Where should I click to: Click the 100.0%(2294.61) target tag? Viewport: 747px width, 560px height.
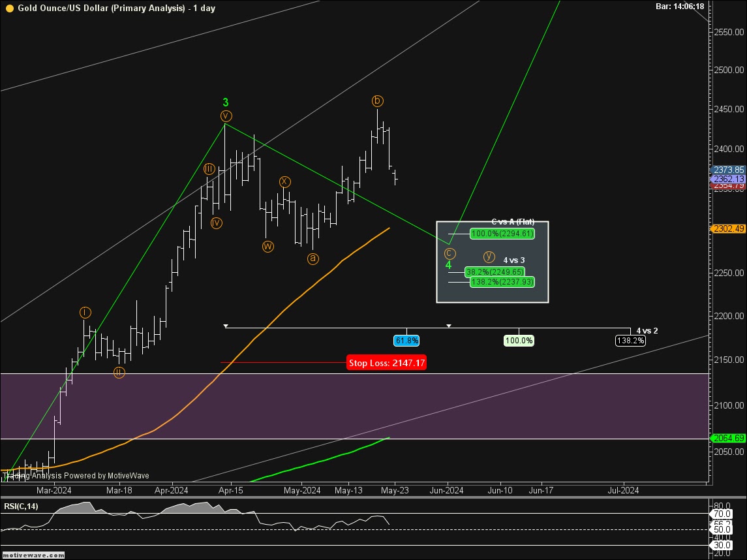pos(502,234)
